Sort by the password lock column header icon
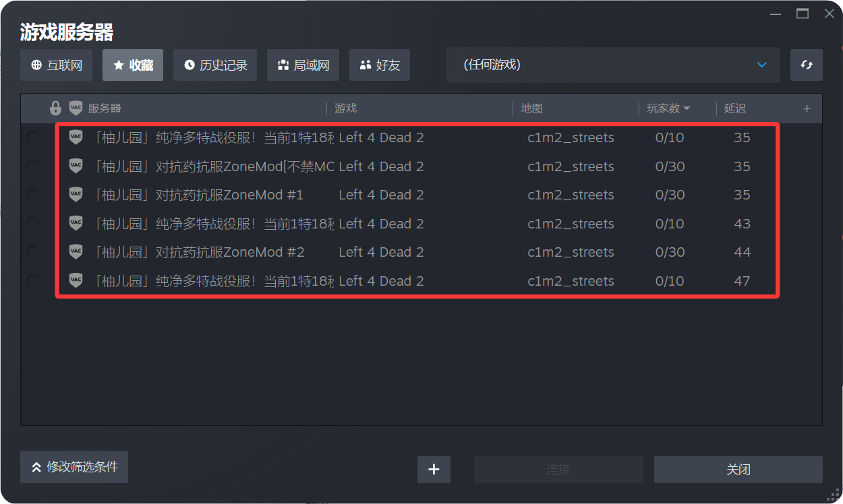843x504 pixels. [x=56, y=108]
